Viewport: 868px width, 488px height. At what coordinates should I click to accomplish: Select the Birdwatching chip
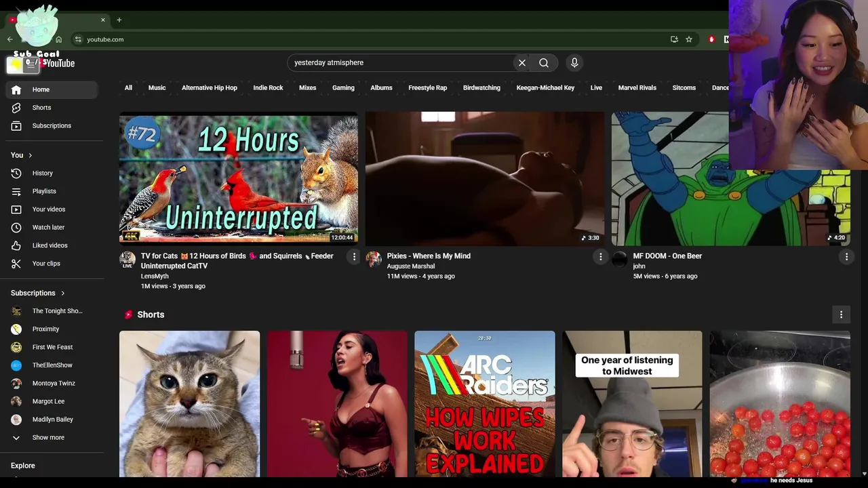point(481,87)
